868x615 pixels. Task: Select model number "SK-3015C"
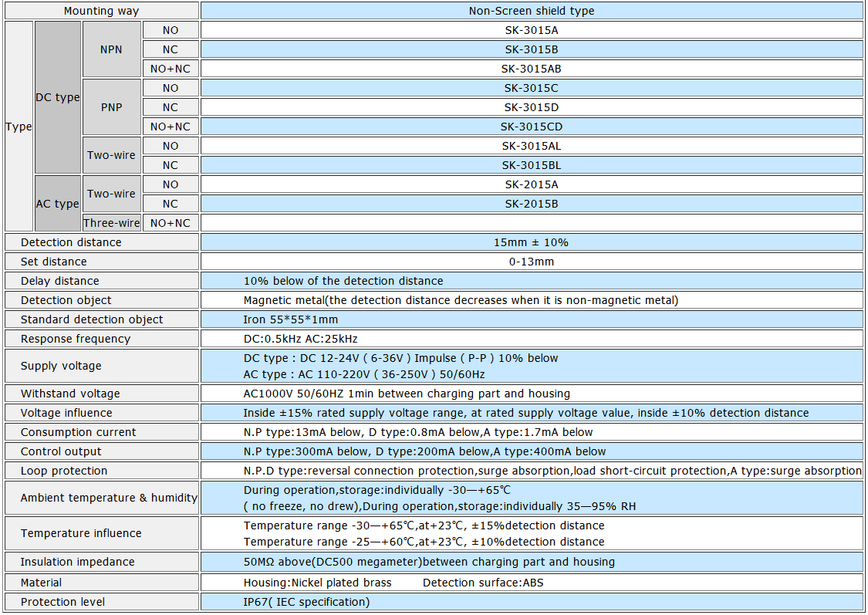click(x=532, y=88)
